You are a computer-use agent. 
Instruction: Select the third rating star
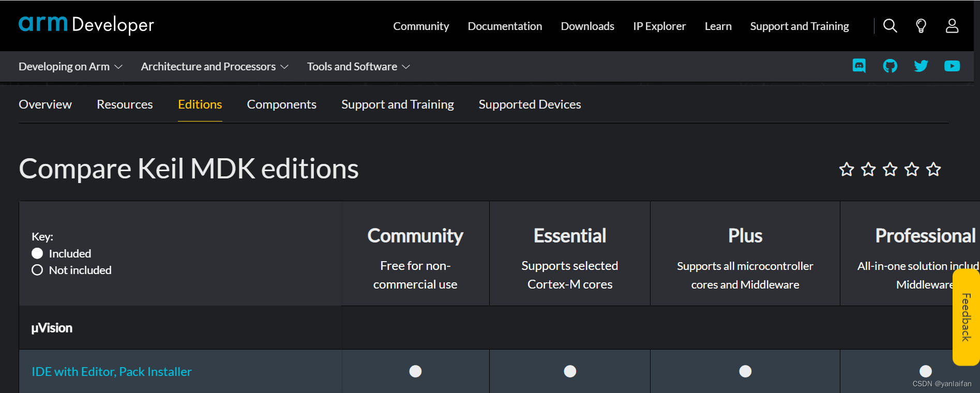pos(890,169)
